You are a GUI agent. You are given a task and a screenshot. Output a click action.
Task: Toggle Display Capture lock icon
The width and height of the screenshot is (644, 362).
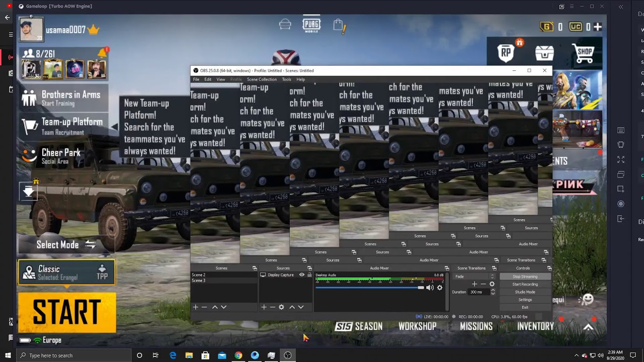(x=309, y=275)
